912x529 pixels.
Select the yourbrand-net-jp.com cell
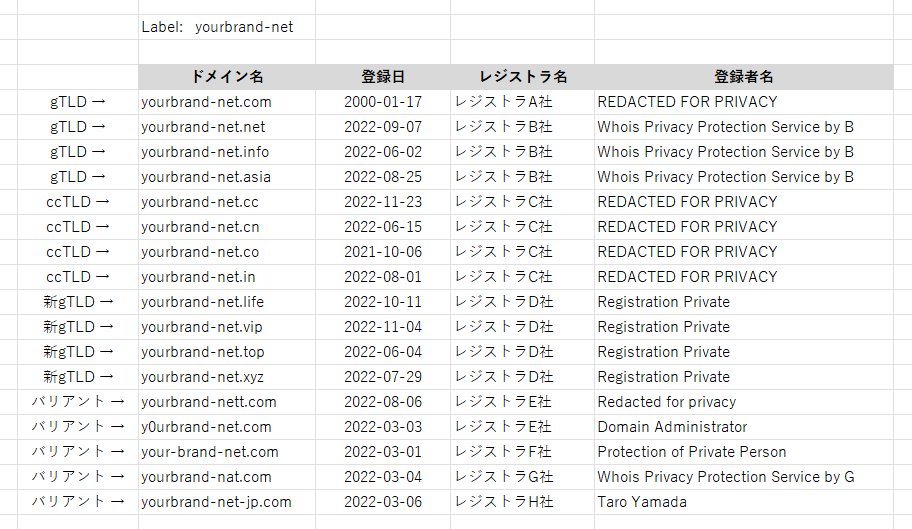click(227, 502)
